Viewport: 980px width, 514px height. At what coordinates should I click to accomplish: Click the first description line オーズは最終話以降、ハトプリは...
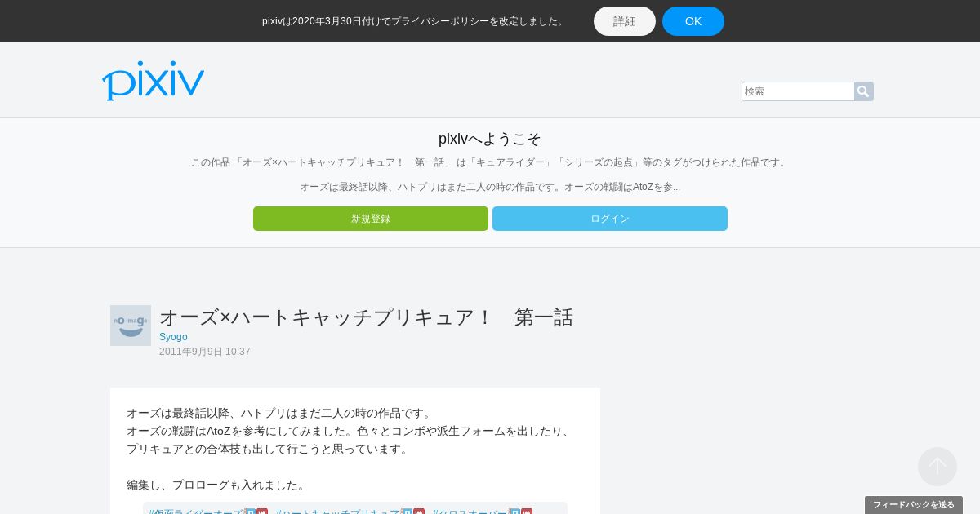pyautogui.click(x=280, y=413)
